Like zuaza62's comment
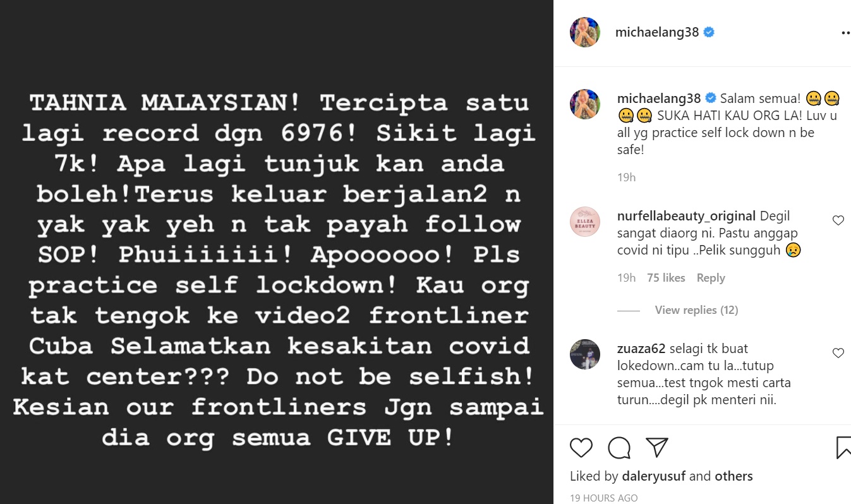Image resolution: width=851 pixels, height=504 pixels. 838,353
